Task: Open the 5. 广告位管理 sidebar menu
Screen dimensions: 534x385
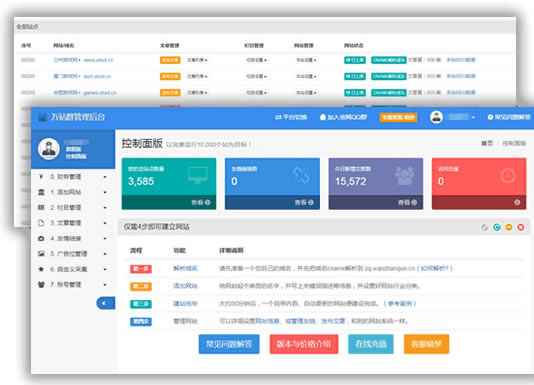Action: pyautogui.click(x=73, y=254)
